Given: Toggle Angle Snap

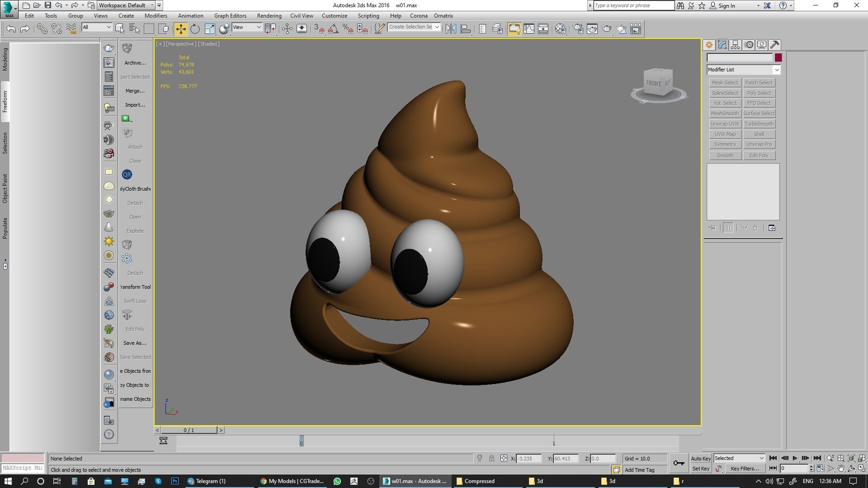Looking at the screenshot, I should (x=334, y=29).
